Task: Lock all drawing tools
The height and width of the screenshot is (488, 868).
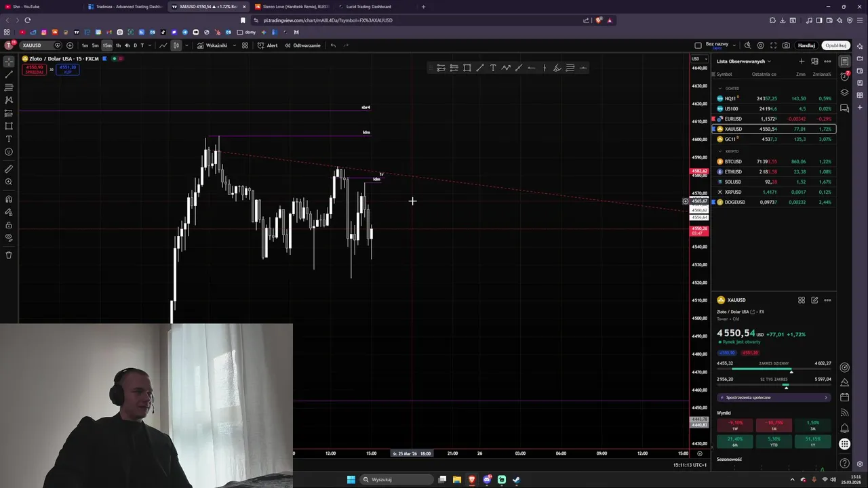Action: 9,225
